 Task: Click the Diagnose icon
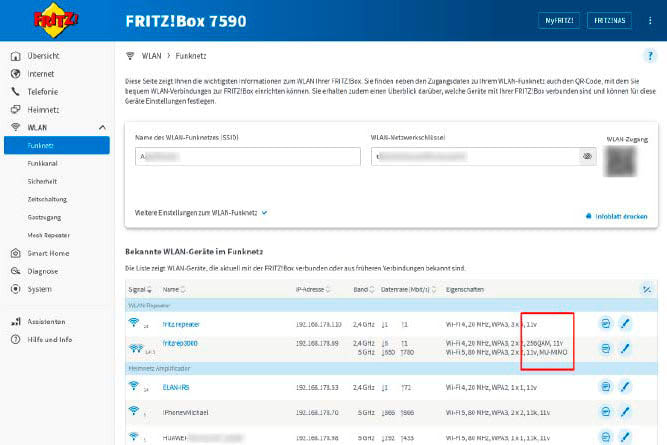pos(15,271)
